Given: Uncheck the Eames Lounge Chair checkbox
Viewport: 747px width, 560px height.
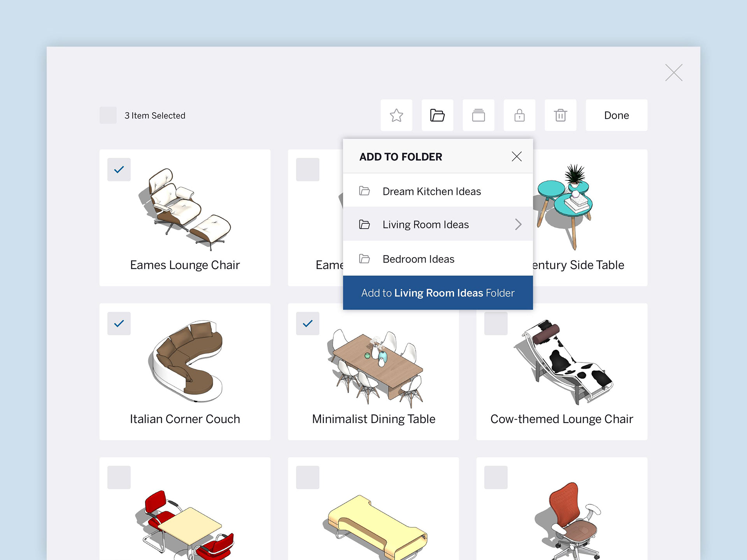Looking at the screenshot, I should [119, 170].
